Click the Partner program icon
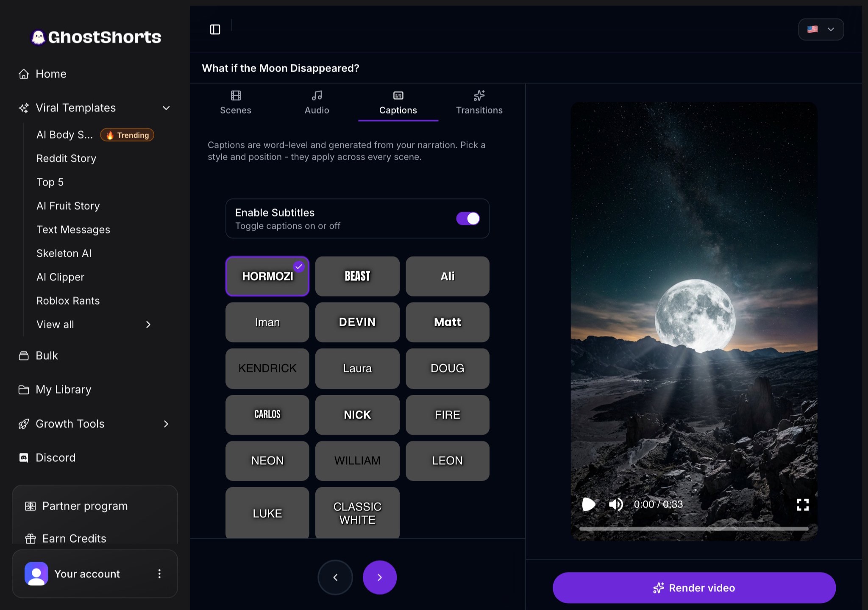The width and height of the screenshot is (868, 610). (x=31, y=506)
